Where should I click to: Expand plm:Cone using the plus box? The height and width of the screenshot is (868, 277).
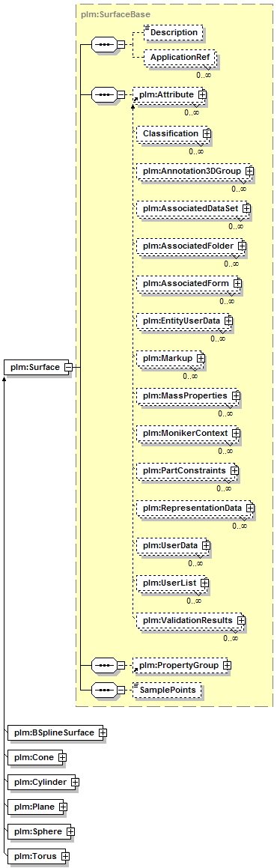point(62,756)
